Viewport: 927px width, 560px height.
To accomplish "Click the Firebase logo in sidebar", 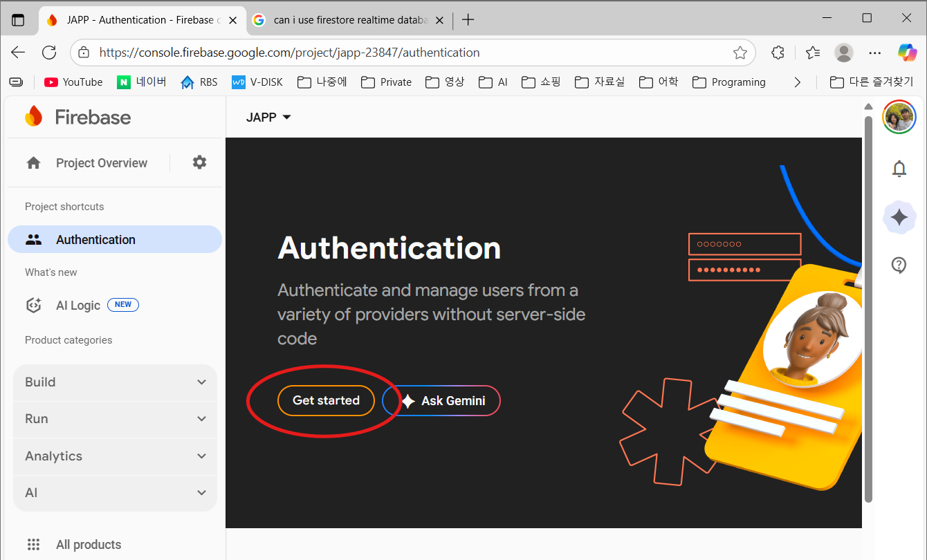I will [x=77, y=117].
